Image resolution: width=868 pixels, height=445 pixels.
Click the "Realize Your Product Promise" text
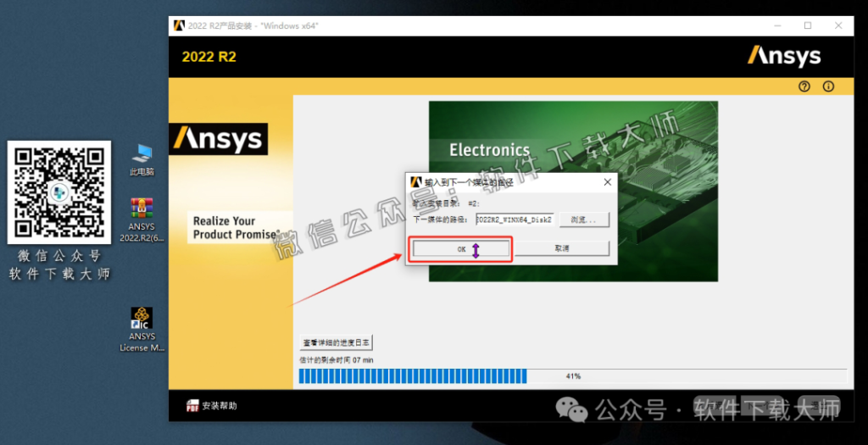(x=236, y=227)
